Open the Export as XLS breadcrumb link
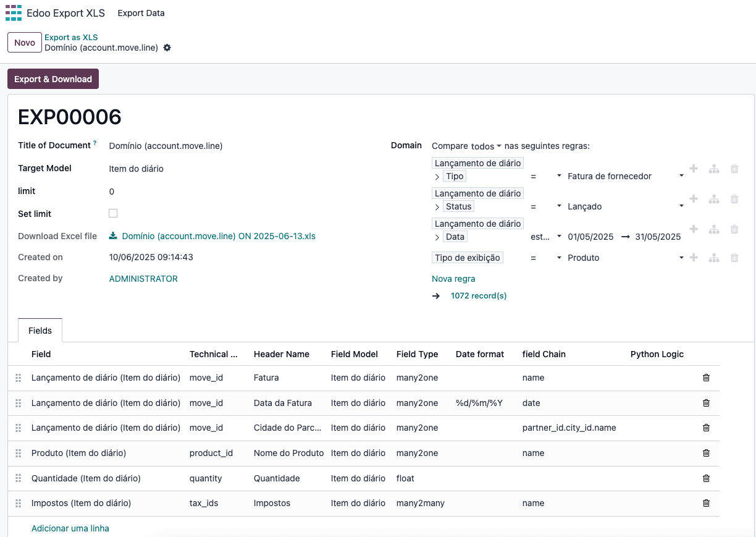The width and height of the screenshot is (756, 537). coord(71,38)
